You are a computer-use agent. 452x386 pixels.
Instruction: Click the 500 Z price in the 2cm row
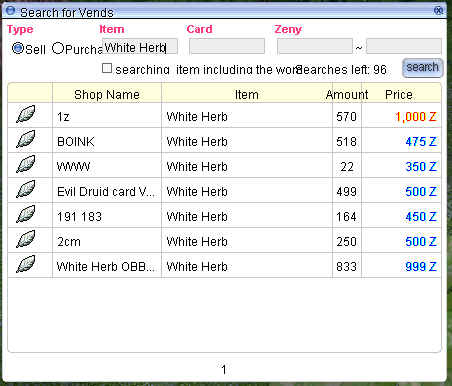(421, 242)
